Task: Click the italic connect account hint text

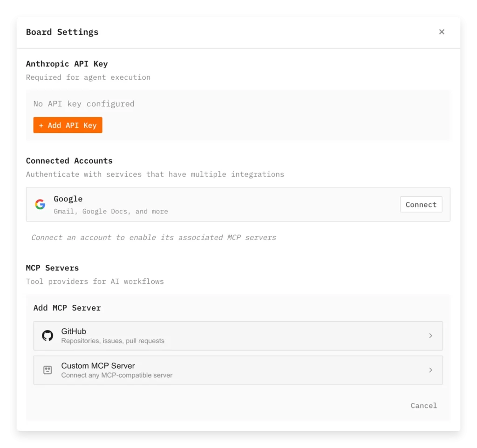Action: [153, 237]
